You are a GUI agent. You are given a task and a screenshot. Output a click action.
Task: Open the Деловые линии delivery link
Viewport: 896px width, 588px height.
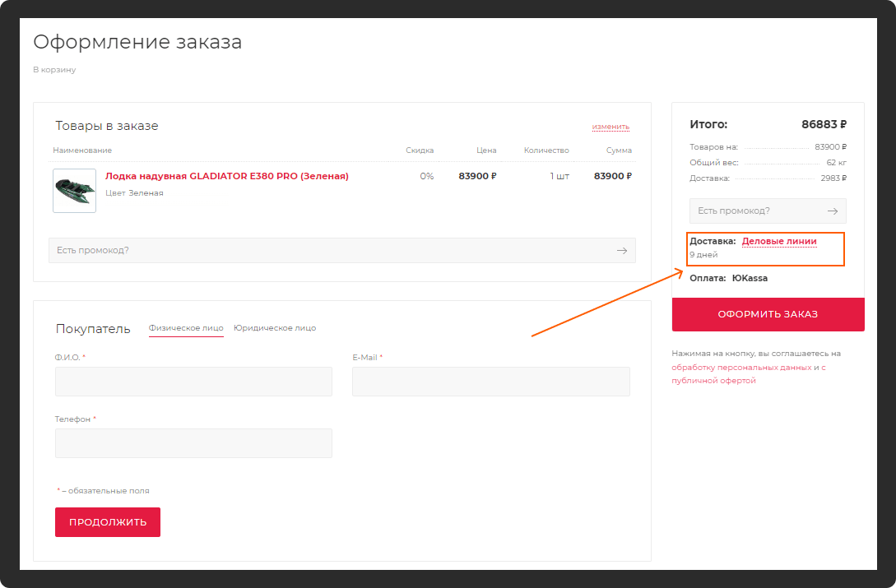pos(779,241)
